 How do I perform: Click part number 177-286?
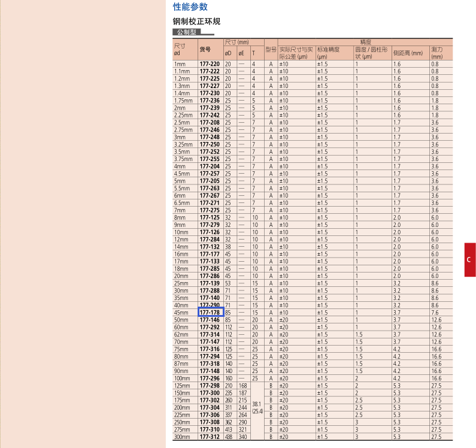point(210,276)
